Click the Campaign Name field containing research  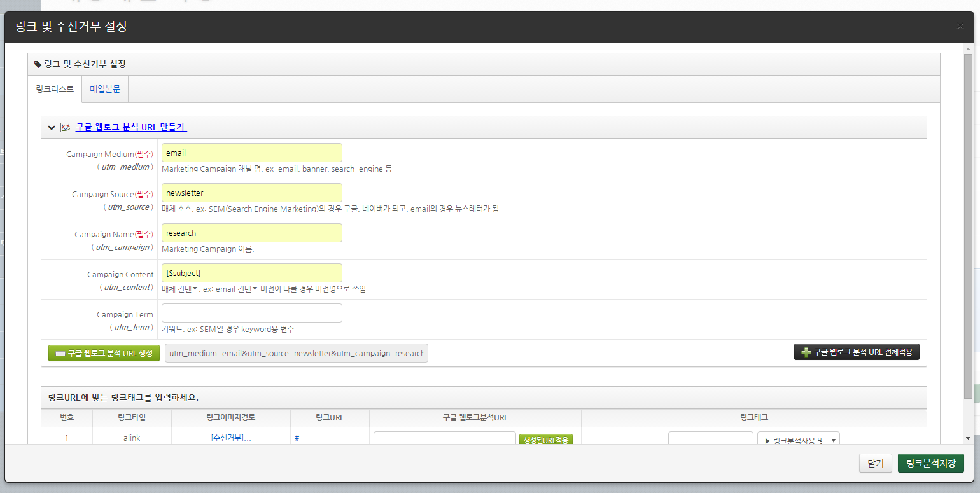[x=251, y=233]
